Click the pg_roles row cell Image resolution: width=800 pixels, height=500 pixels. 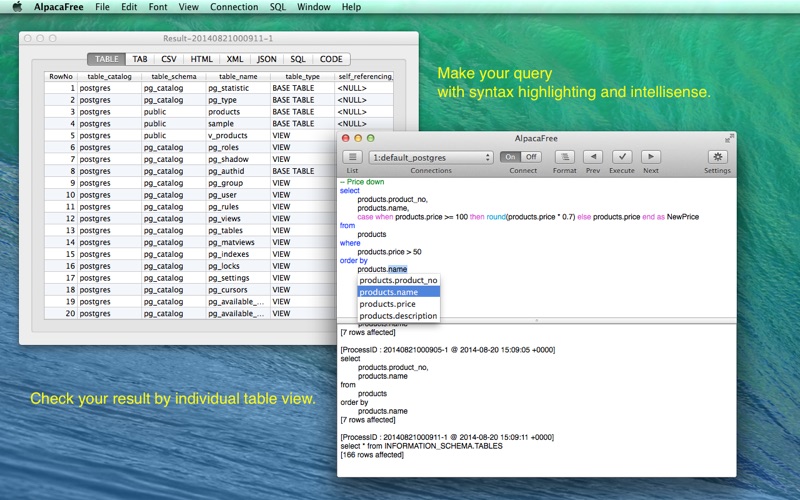[x=238, y=147]
